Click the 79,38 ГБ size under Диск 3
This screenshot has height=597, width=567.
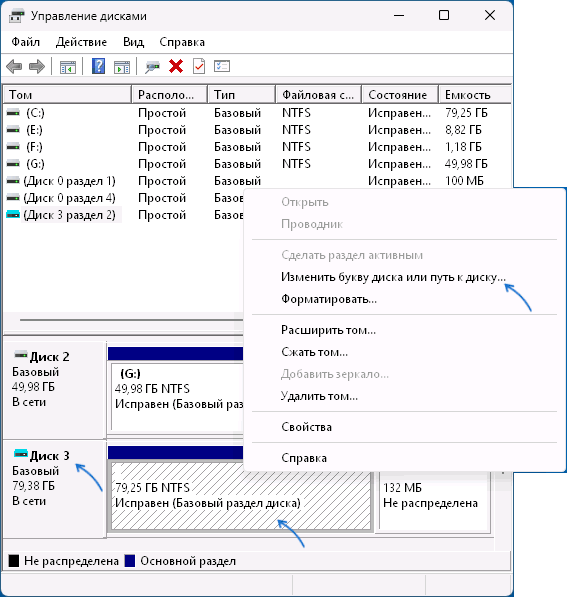pyautogui.click(x=34, y=486)
